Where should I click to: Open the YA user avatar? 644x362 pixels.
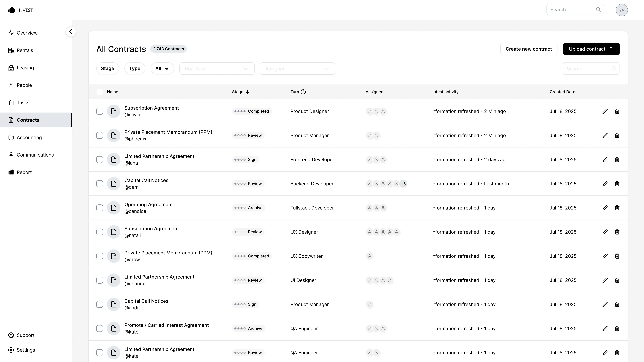coord(622,10)
